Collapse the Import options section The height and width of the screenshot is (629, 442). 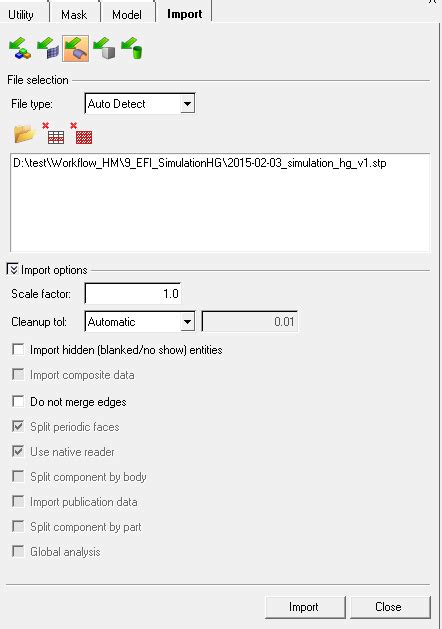12,269
